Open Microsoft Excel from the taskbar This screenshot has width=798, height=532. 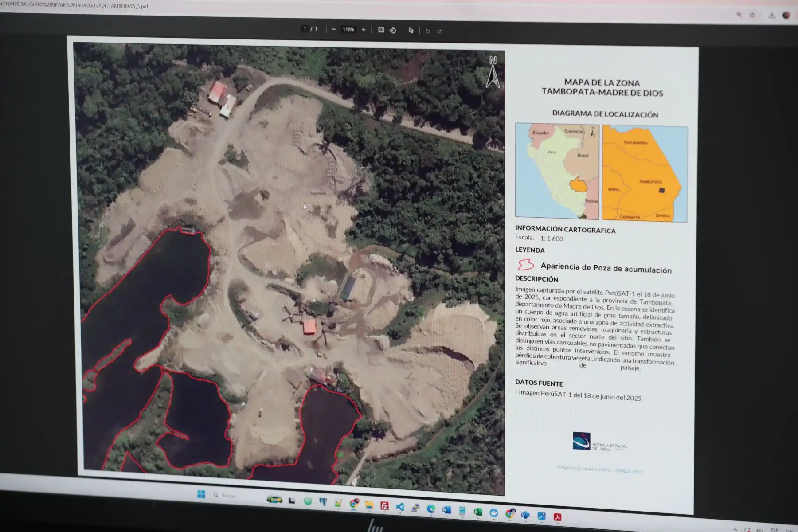tap(477, 512)
